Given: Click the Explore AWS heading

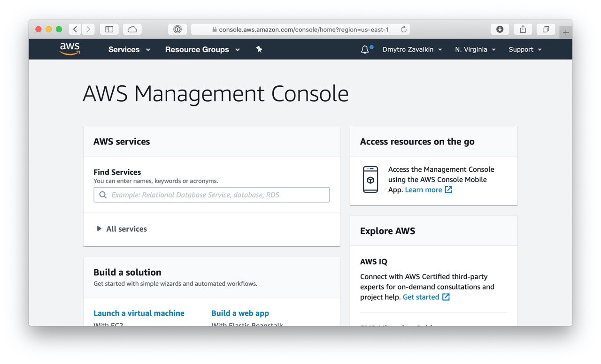Looking at the screenshot, I should coord(387,231).
